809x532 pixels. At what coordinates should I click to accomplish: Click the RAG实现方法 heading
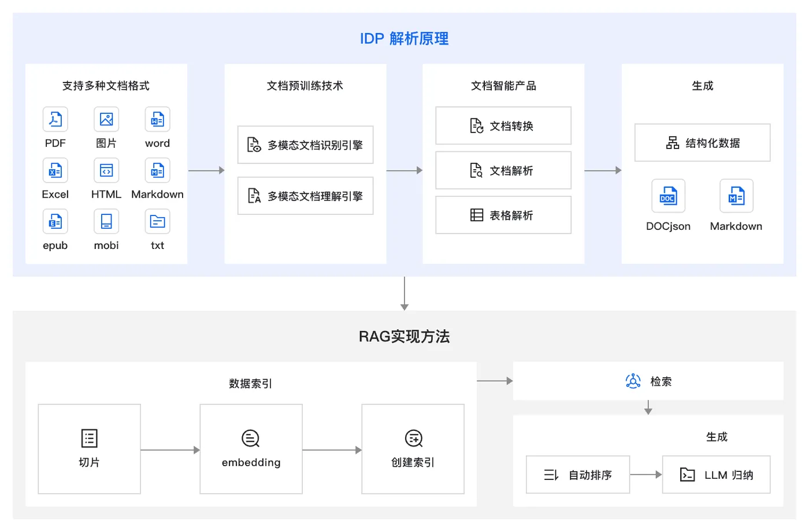tap(404, 337)
